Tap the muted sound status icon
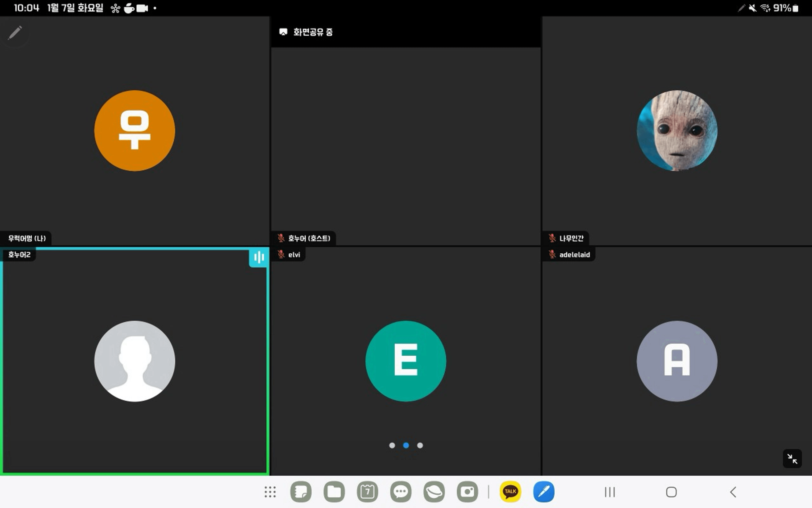The height and width of the screenshot is (508, 812). click(x=753, y=8)
